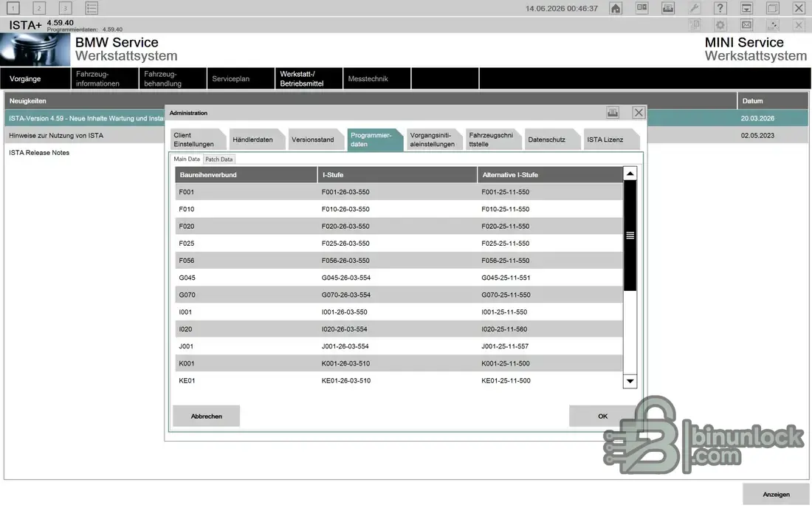Click the window restore icon in top toolbar
The height and width of the screenshot is (508, 812).
(773, 8)
